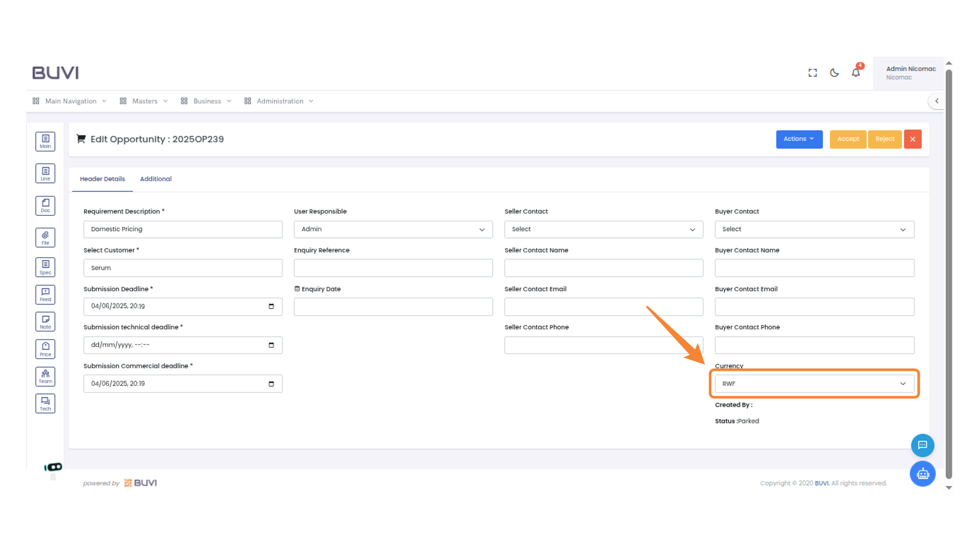Click the notifications bell icon

(856, 72)
